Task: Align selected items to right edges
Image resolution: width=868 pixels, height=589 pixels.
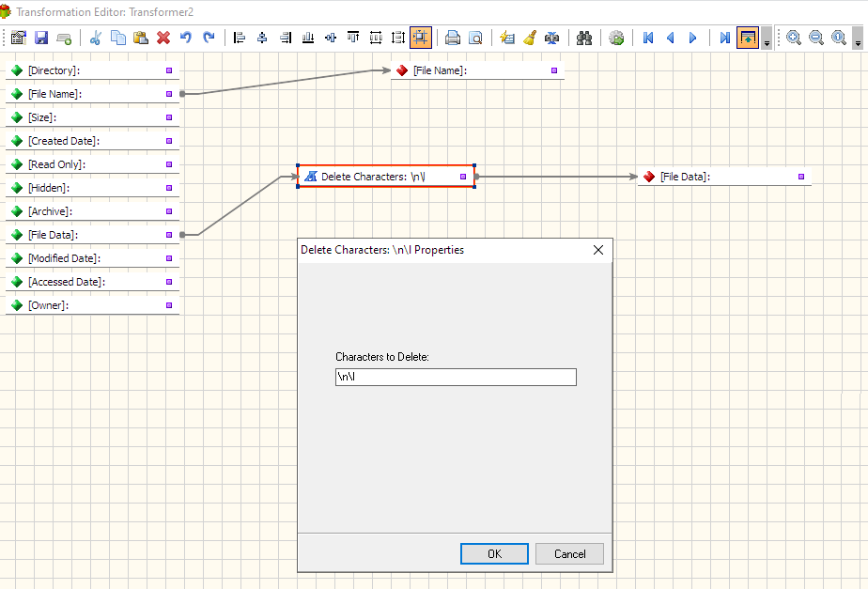Action: [x=285, y=38]
